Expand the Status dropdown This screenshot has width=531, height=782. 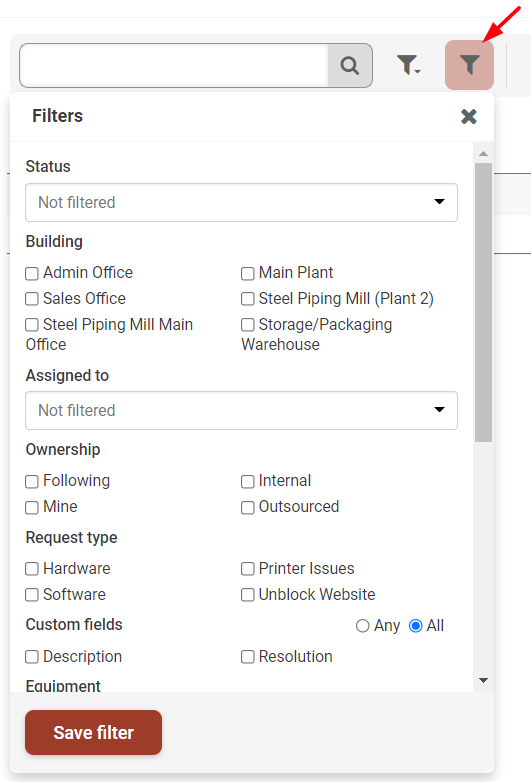pos(241,202)
